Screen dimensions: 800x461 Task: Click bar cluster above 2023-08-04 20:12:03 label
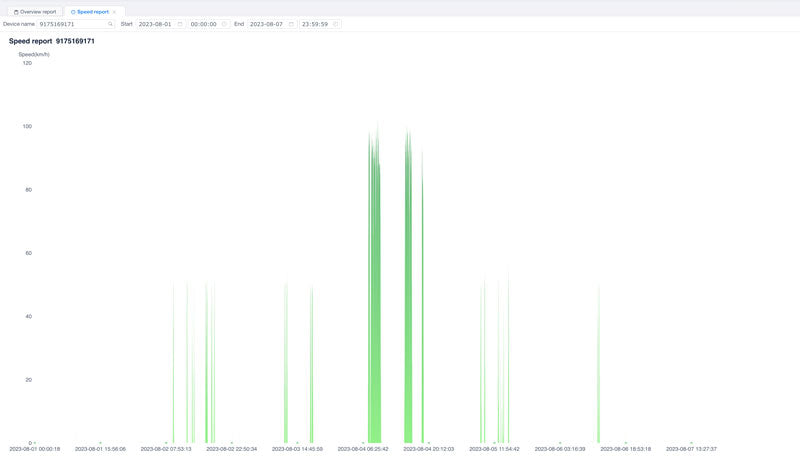click(408, 300)
